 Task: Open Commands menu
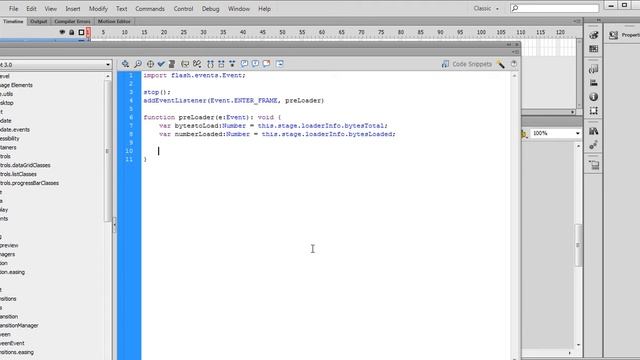click(150, 9)
